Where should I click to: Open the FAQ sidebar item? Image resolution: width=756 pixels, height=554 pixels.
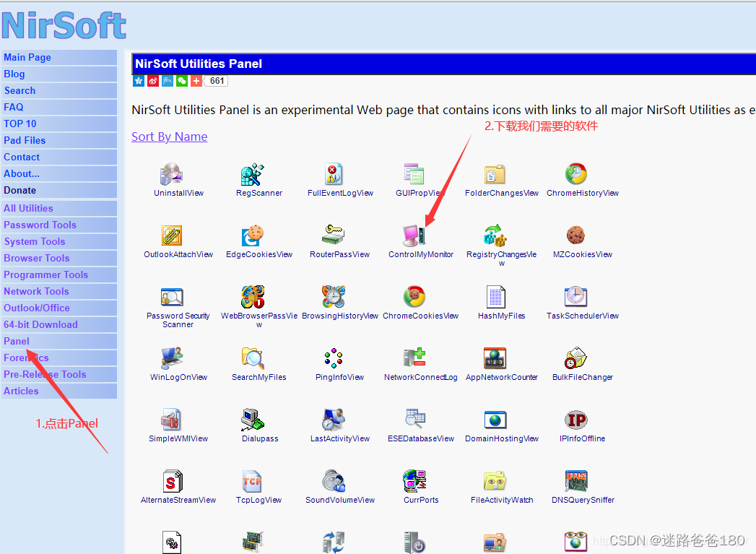pyautogui.click(x=58, y=107)
